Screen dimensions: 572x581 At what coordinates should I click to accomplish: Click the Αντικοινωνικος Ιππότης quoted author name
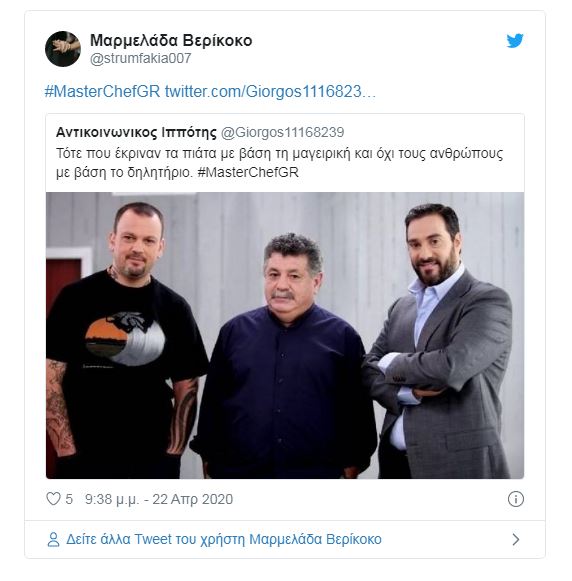coord(136,132)
